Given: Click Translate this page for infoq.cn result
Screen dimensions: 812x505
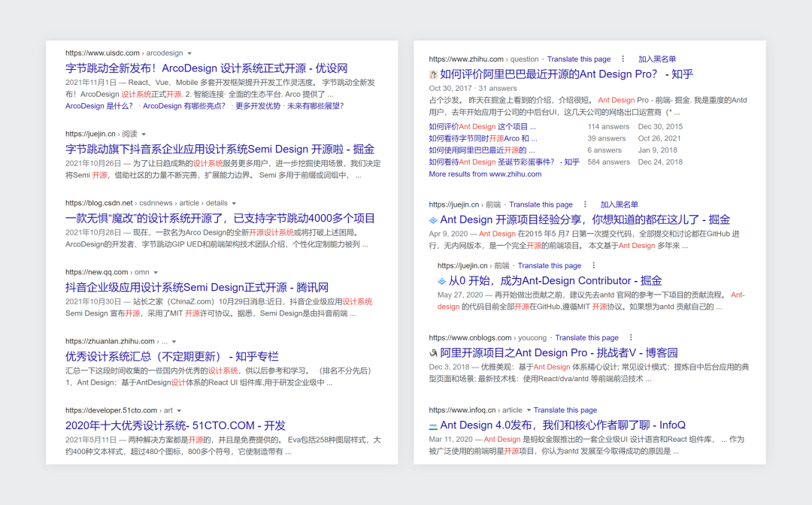Looking at the screenshot, I should point(565,410).
